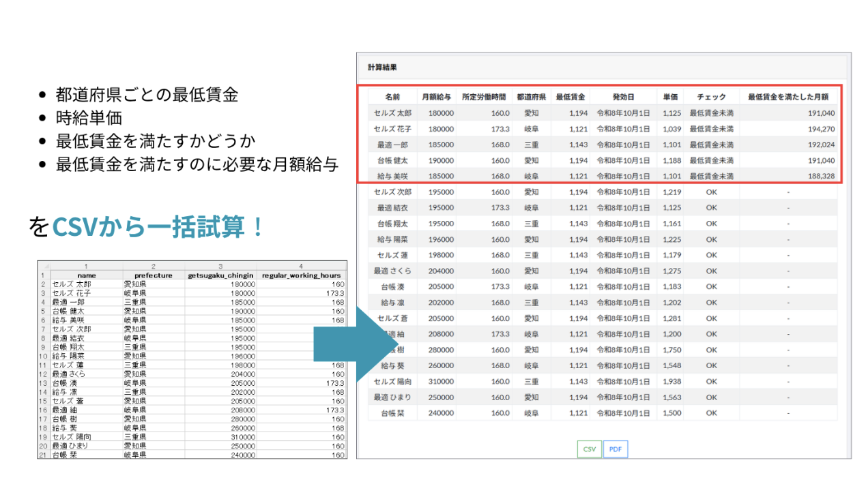Click spreadsheet cell 'セルズ 花子'
This screenshot has height=484, width=868.
pyautogui.click(x=87, y=292)
